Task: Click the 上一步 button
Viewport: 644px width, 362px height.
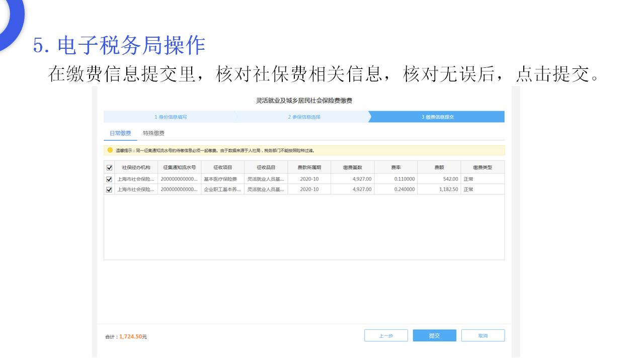Action: point(386,335)
